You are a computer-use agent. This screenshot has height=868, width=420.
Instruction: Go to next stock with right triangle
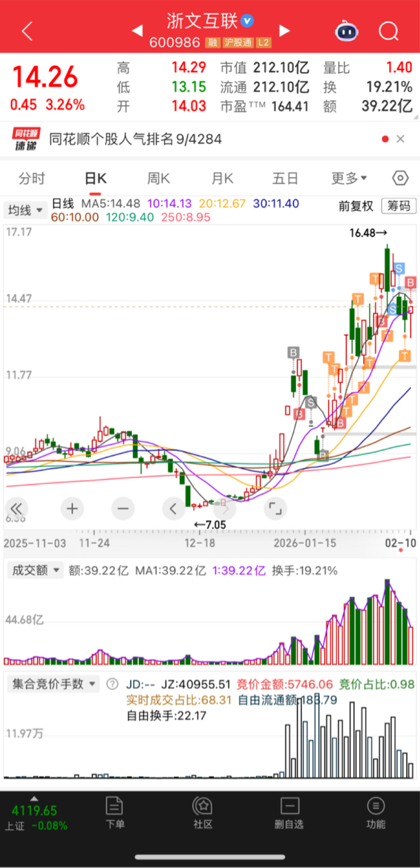[284, 31]
